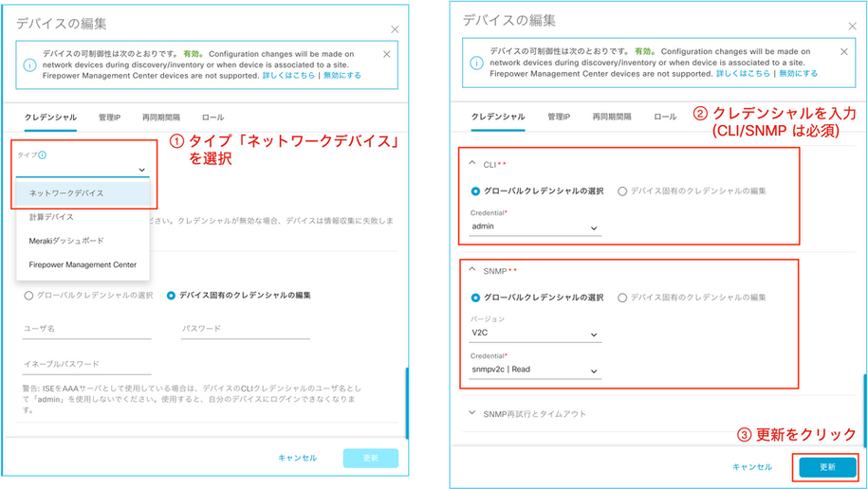
Task: Switch to 管理IP tab in right dialog
Action: pyautogui.click(x=559, y=117)
